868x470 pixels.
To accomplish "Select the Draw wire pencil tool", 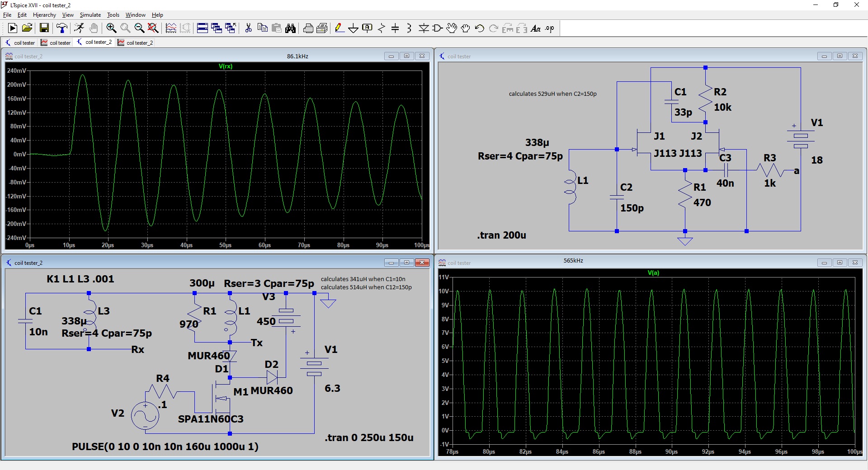I will (x=339, y=28).
